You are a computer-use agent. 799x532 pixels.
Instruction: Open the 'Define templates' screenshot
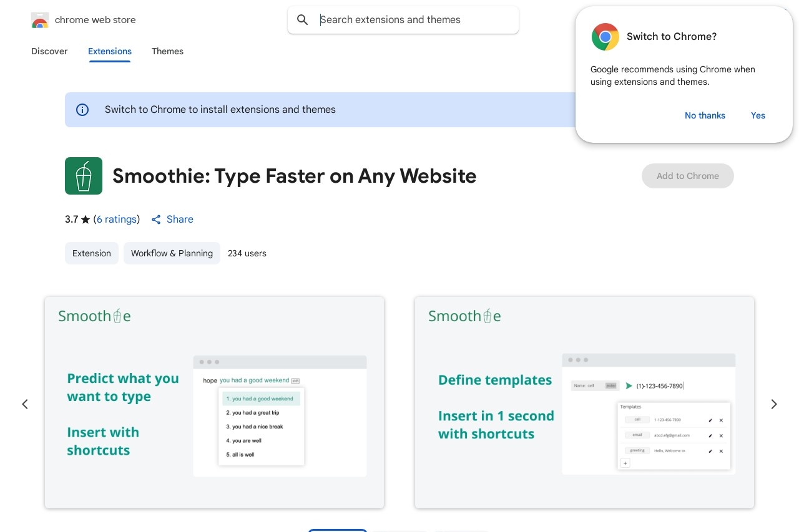coord(584,402)
